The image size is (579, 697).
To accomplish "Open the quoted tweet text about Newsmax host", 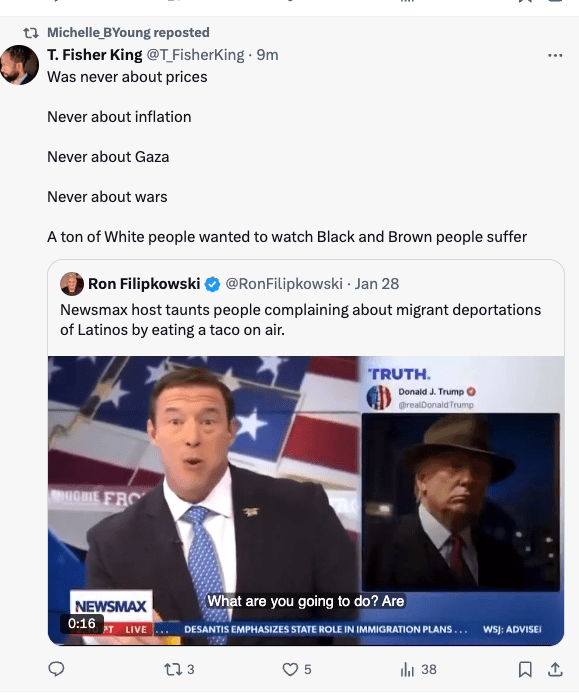I will click(x=300, y=320).
